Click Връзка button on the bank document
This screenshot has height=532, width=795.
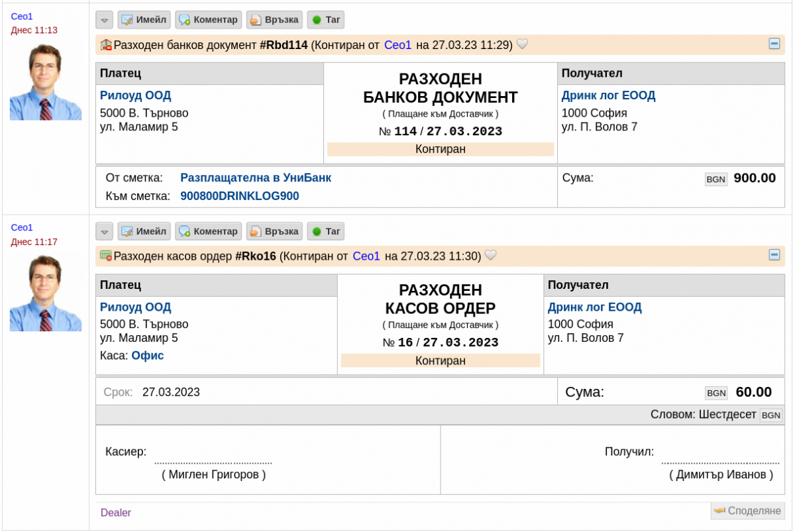274,20
